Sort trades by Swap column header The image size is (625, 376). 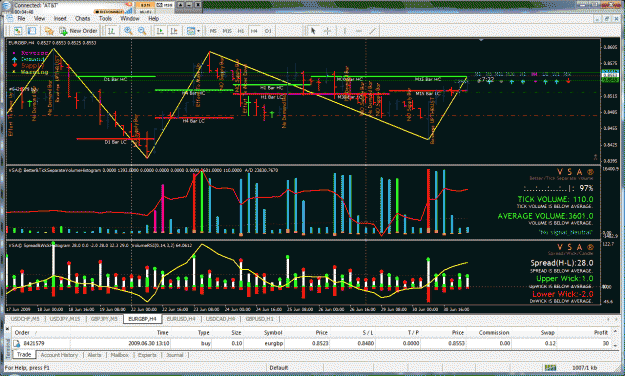[x=548, y=333]
